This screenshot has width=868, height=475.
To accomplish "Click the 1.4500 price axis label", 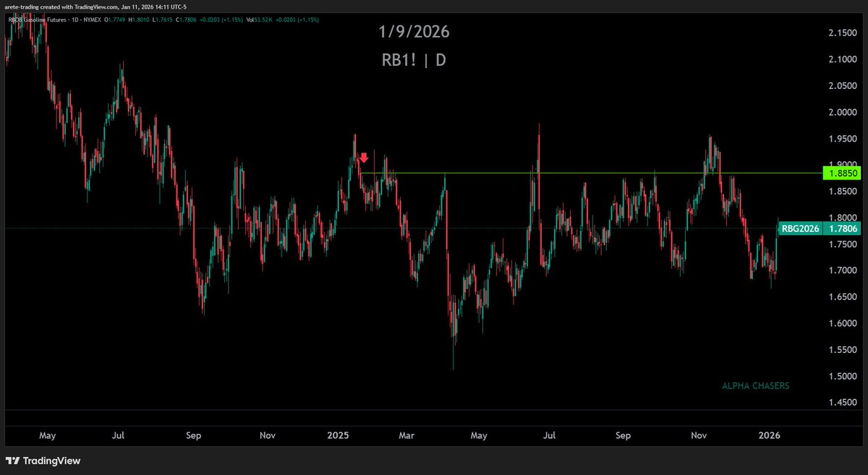I will 843,403.
